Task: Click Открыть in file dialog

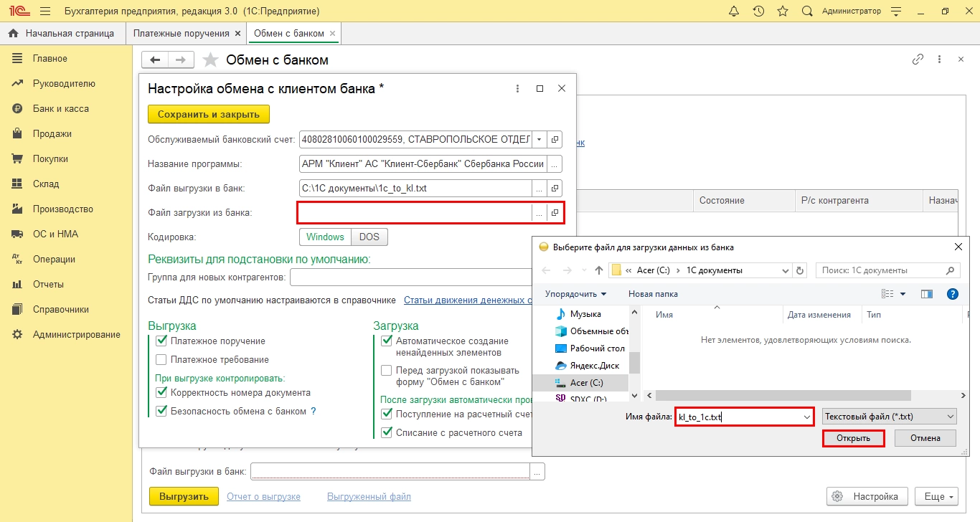Action: (854, 438)
